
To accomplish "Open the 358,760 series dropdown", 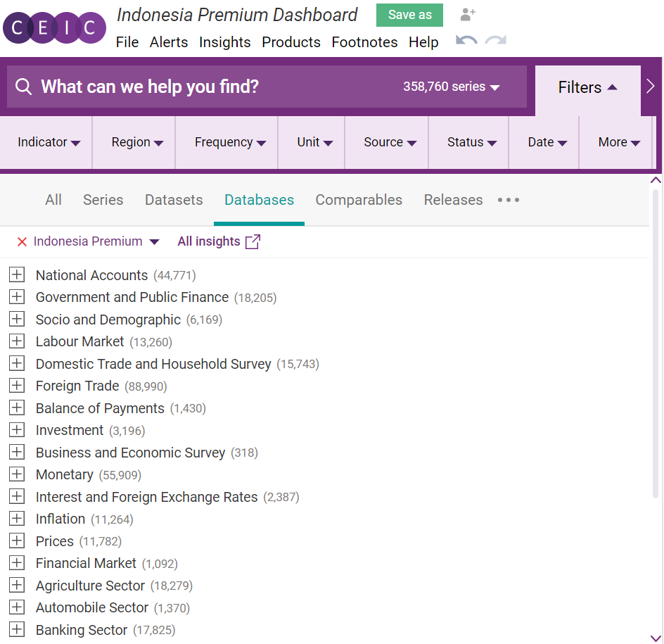I will click(452, 87).
